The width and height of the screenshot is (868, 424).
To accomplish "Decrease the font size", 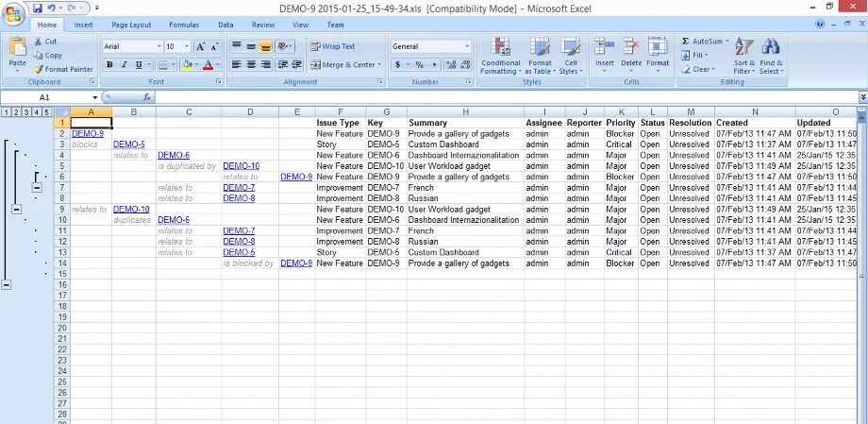I will [213, 47].
